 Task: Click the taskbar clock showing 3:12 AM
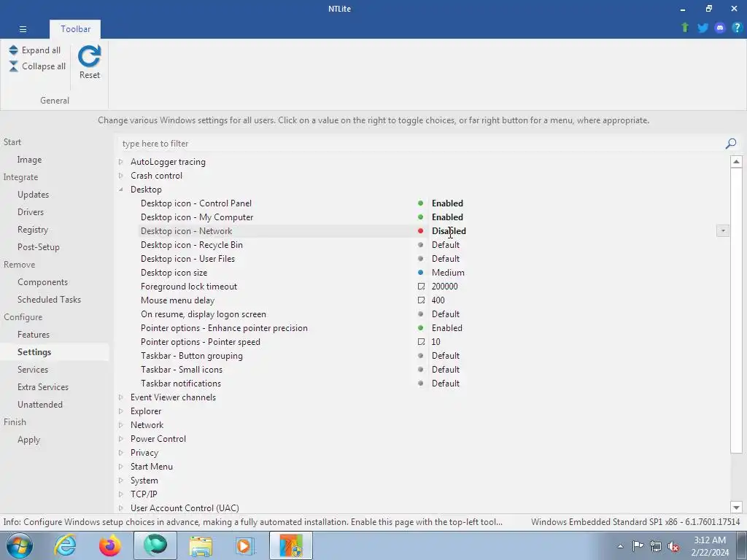[710, 546]
